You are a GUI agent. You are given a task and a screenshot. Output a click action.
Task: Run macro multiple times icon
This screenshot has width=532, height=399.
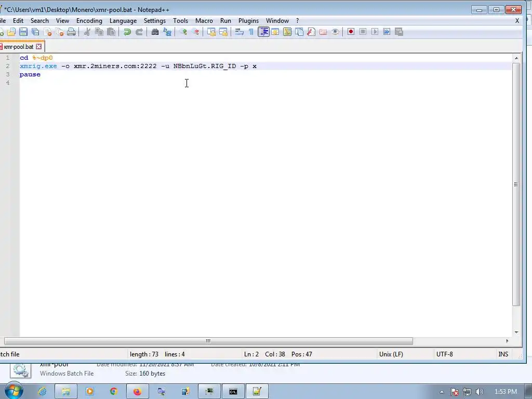click(x=387, y=32)
